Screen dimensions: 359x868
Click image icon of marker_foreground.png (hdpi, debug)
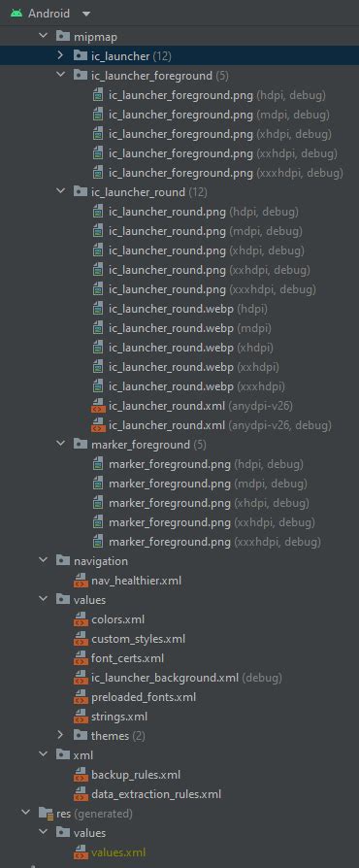[x=98, y=464]
